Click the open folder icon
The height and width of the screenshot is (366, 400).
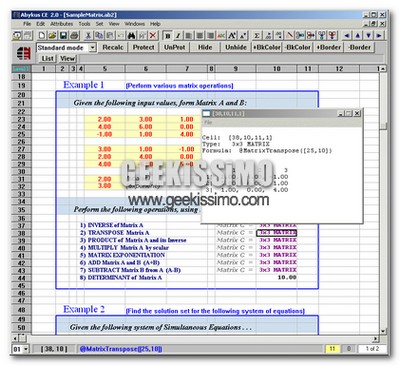pyautogui.click(x=52, y=35)
